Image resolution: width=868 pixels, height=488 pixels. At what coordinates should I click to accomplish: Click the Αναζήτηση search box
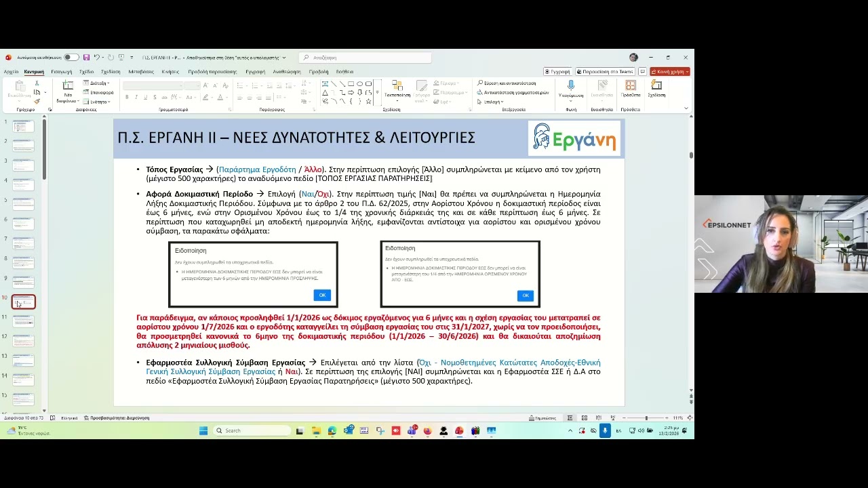(365, 58)
